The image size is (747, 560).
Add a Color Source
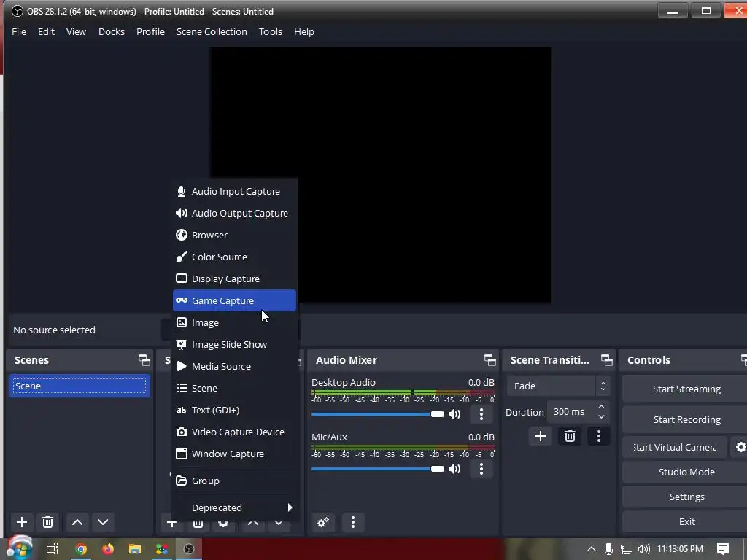click(234, 257)
